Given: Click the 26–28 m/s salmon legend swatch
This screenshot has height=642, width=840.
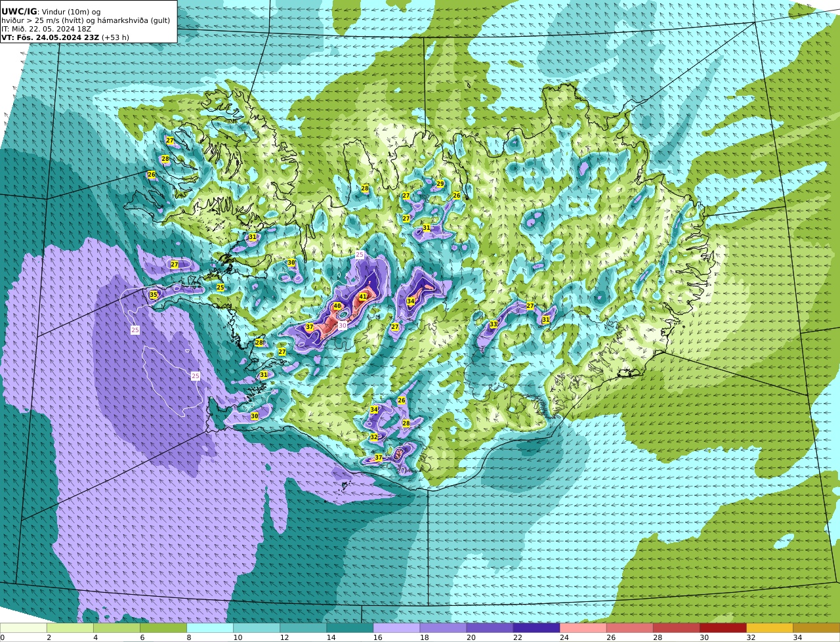Looking at the screenshot, I should coord(629,628).
